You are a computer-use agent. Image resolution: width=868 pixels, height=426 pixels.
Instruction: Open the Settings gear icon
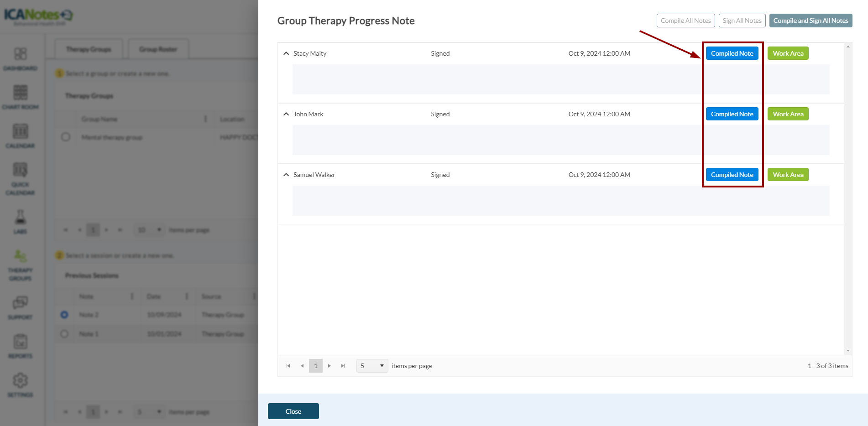click(20, 380)
